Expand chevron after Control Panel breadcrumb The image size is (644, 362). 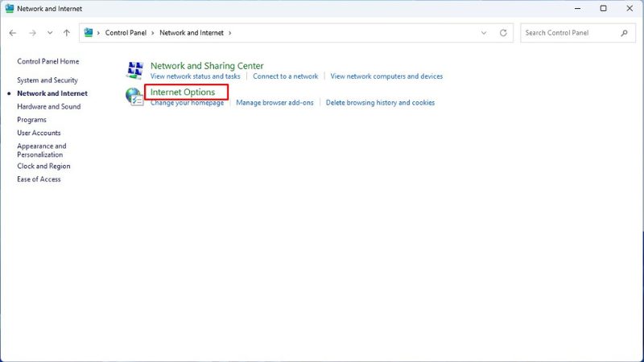(153, 33)
